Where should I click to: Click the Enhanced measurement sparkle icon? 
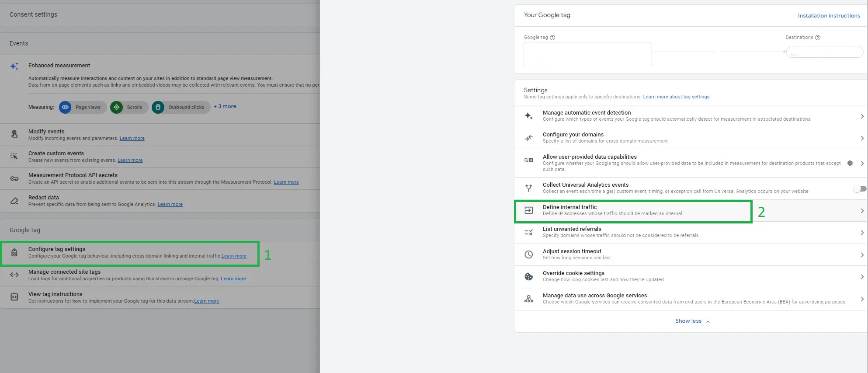click(14, 66)
